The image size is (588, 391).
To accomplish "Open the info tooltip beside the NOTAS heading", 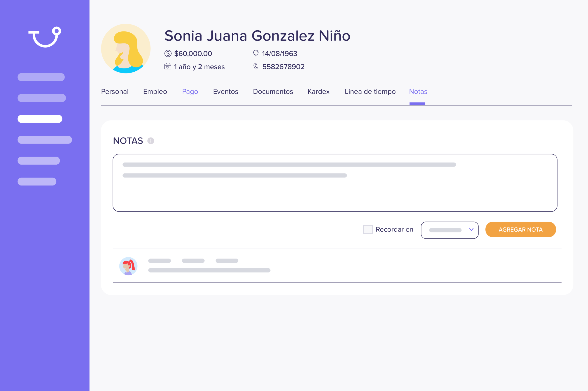I will 151,141.
